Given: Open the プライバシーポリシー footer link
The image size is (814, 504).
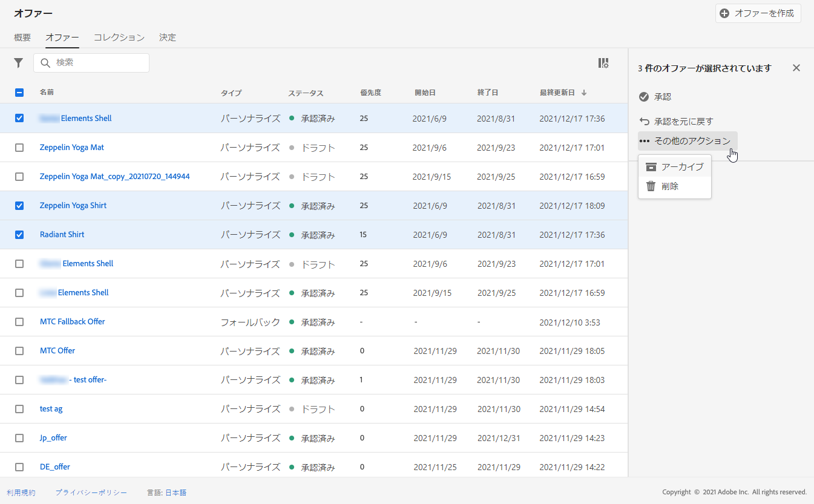Looking at the screenshot, I should (91, 493).
